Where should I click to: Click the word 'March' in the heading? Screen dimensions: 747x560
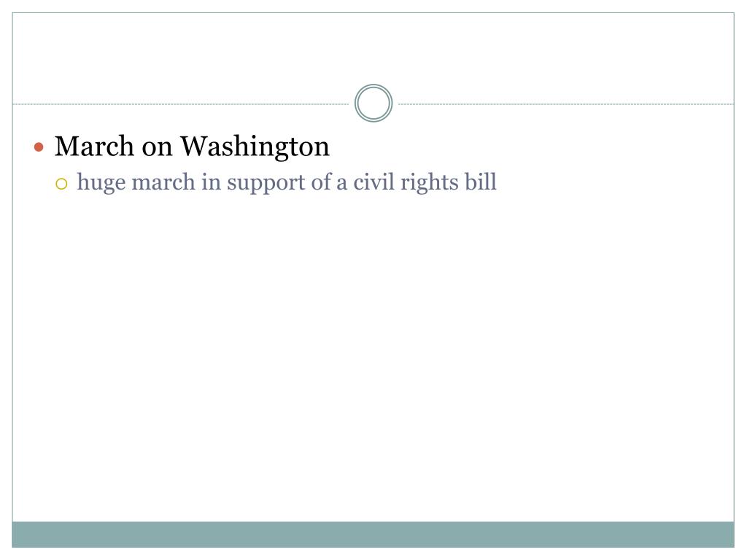pos(94,146)
